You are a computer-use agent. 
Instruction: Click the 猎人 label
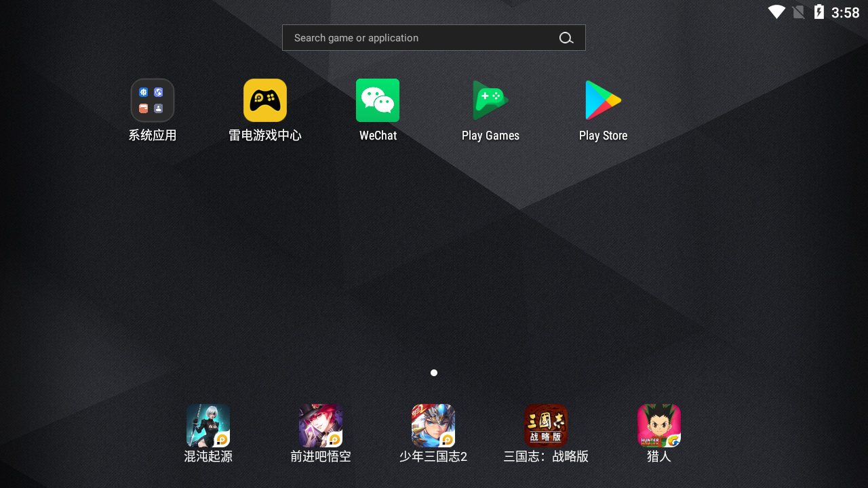point(659,457)
